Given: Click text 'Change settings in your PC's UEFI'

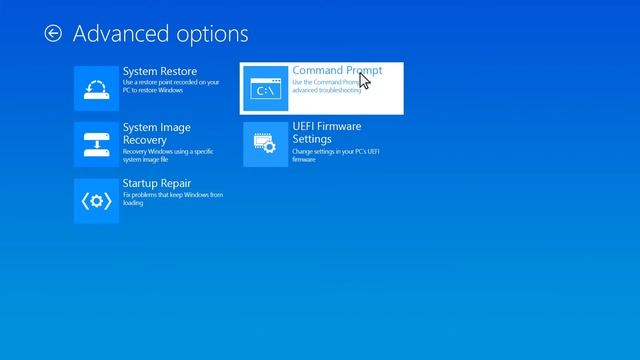Looking at the screenshot, I should pos(336,151).
